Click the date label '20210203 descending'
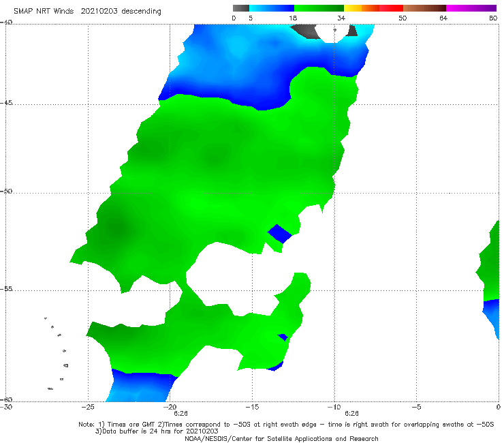504x443 pixels. 121,11
